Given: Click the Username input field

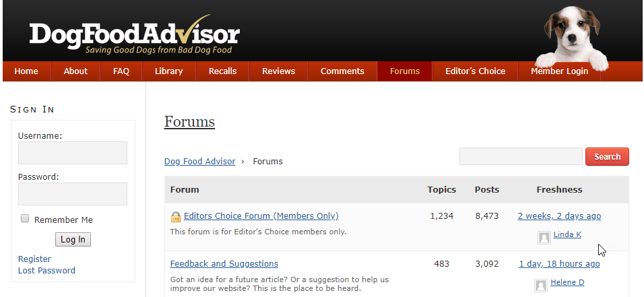Looking at the screenshot, I should click(x=73, y=153).
